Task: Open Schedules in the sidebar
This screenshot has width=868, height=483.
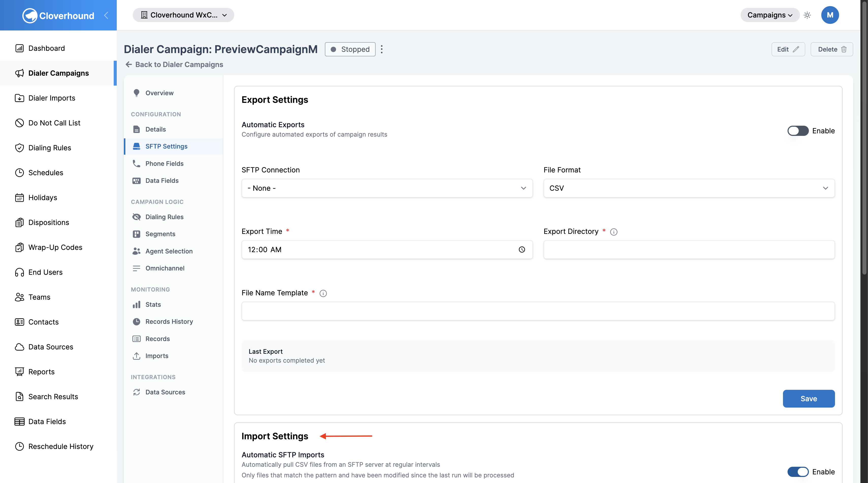Action: [x=39, y=173]
